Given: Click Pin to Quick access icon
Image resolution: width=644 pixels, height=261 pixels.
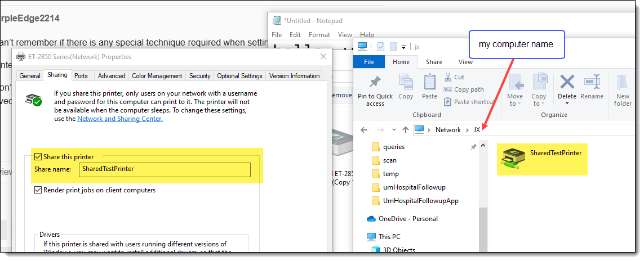Looking at the screenshot, I should point(375,83).
